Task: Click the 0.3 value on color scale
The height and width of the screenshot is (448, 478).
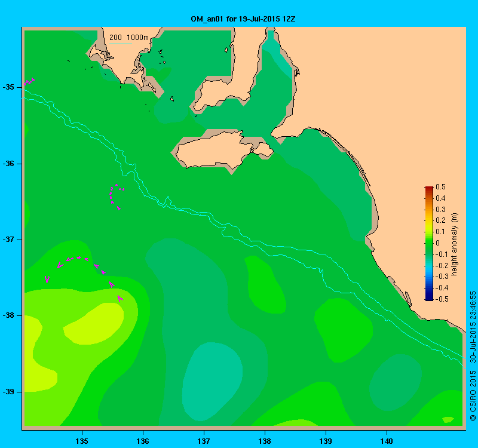Action: (x=440, y=210)
